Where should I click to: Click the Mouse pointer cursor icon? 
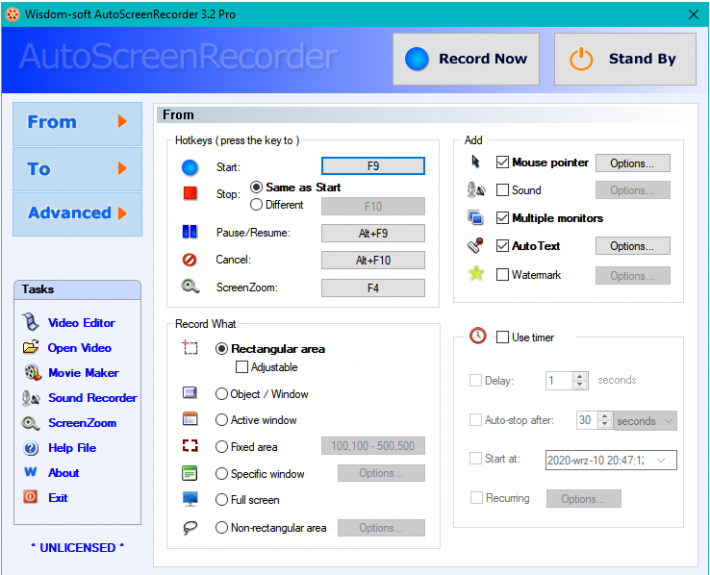[475, 162]
